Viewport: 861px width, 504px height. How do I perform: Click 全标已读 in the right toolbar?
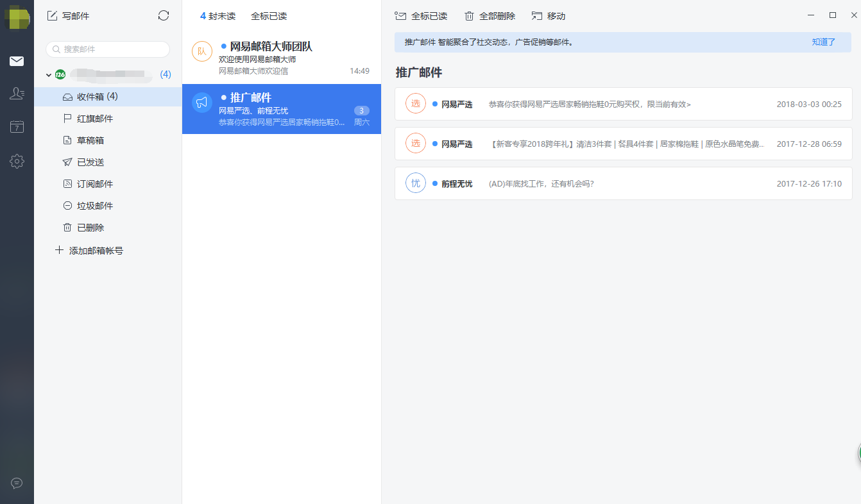421,16
